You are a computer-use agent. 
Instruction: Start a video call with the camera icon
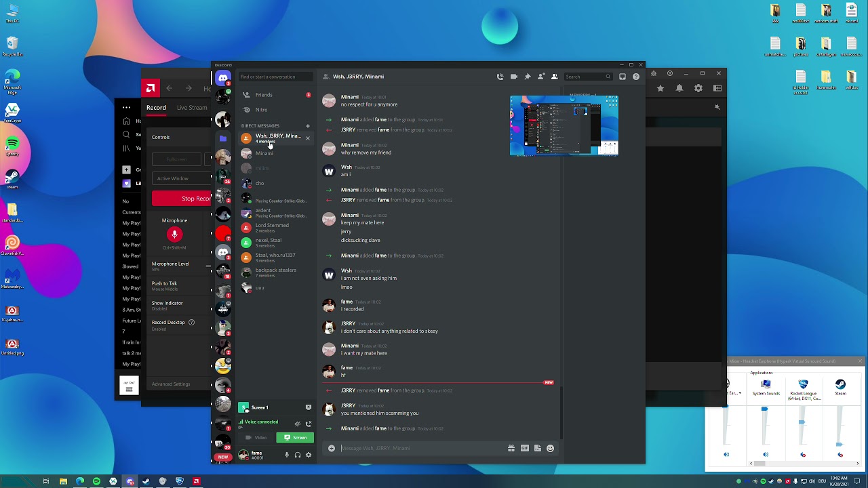point(514,77)
